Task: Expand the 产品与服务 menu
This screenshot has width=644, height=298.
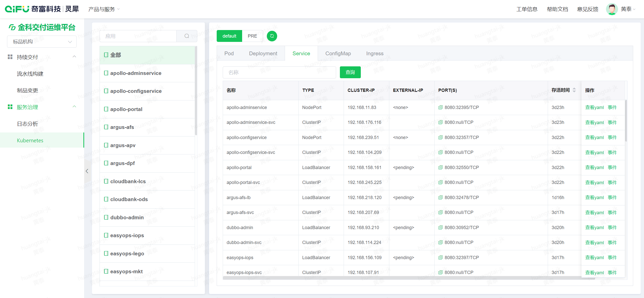Action: 104,9
